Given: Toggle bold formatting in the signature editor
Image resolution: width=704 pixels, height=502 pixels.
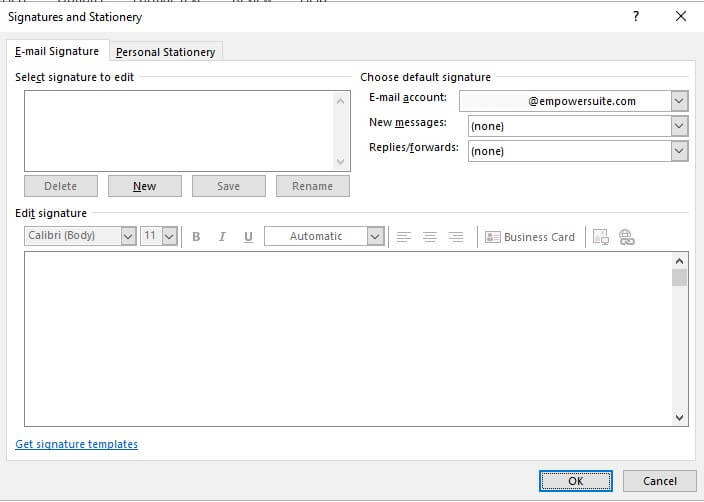Looking at the screenshot, I should coord(196,237).
